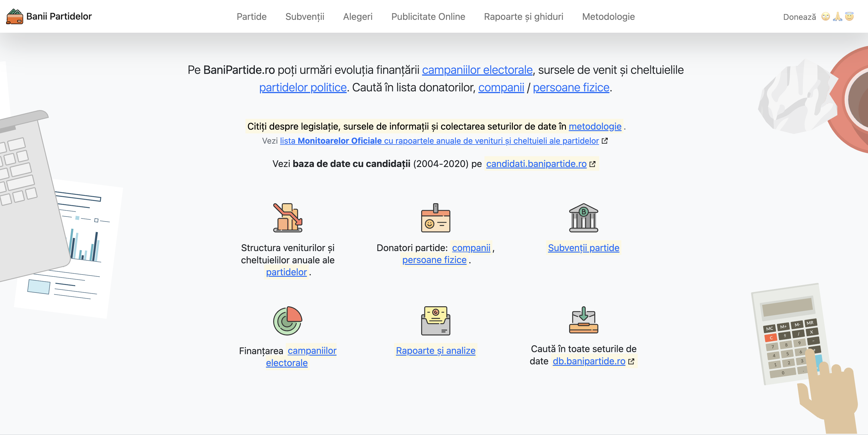Click the declining chart revenue structure icon

point(287,218)
